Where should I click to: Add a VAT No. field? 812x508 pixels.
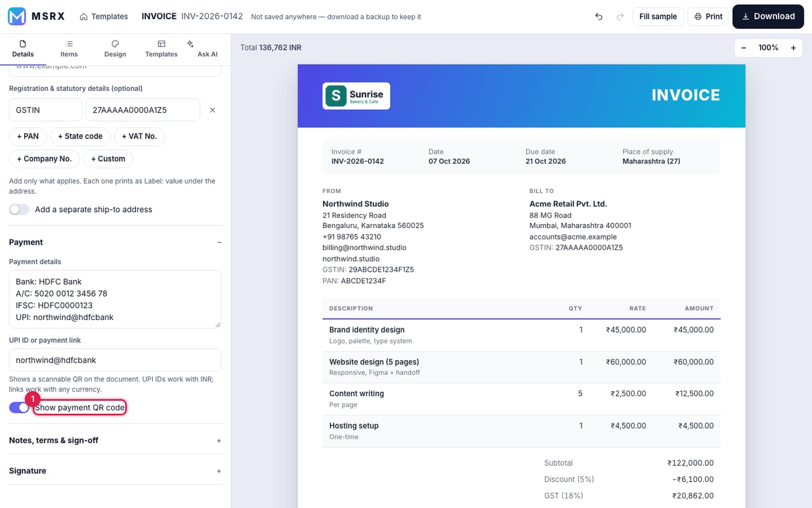point(140,137)
